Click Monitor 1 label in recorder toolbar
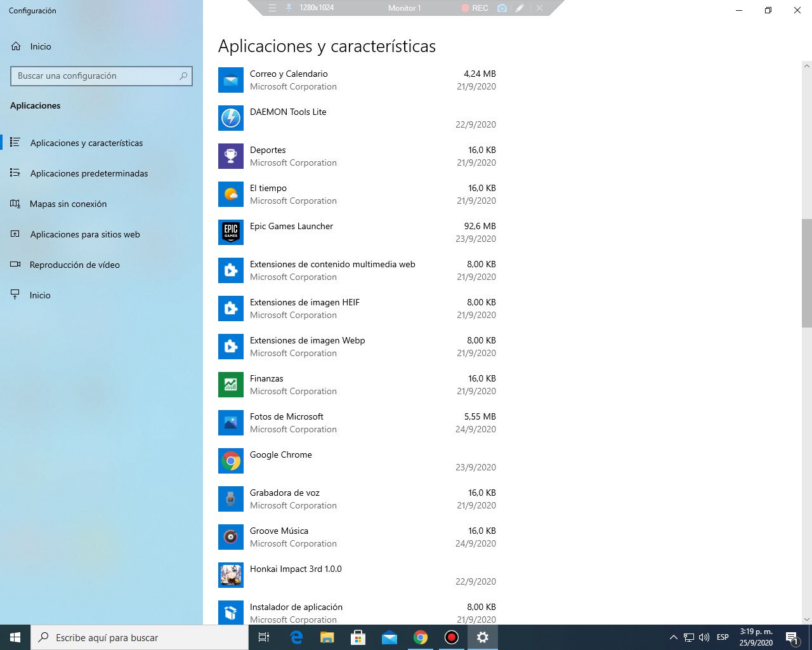This screenshot has width=812, height=650. (405, 8)
